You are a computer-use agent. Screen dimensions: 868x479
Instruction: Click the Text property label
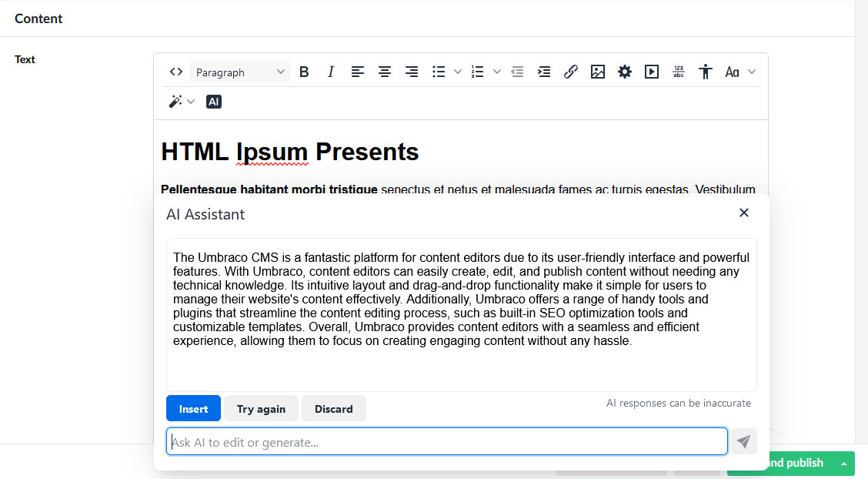25,60
